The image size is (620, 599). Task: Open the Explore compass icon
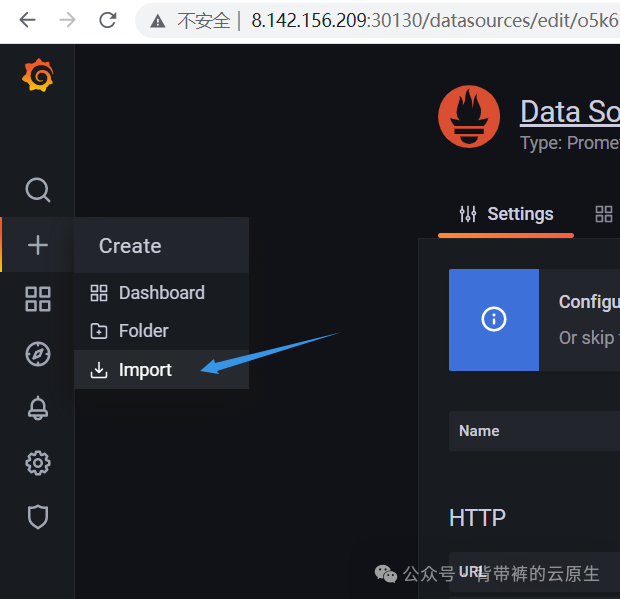point(38,354)
